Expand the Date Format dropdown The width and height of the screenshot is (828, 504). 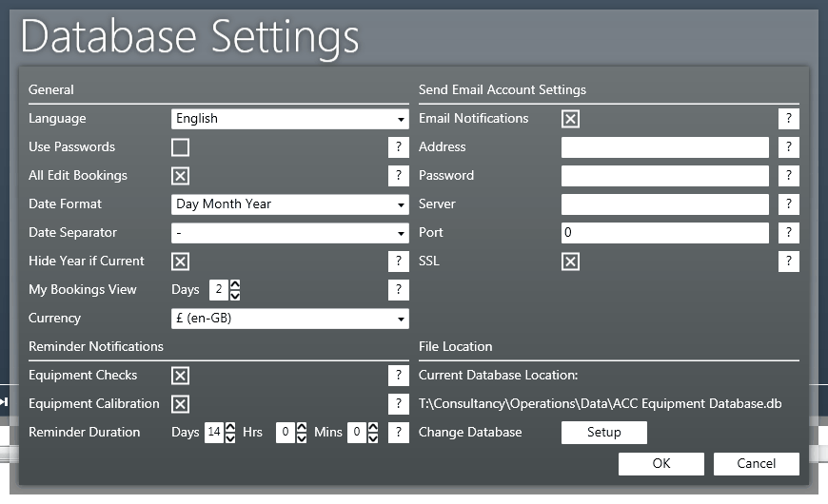[290, 204]
